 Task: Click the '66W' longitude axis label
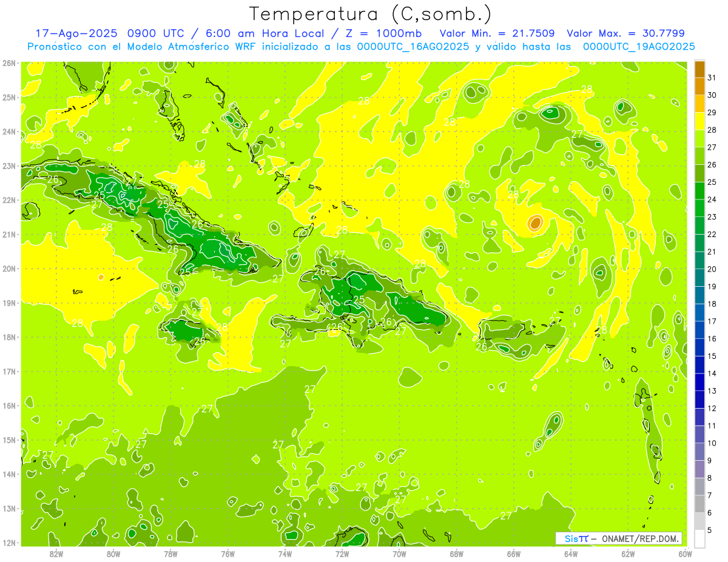click(514, 554)
